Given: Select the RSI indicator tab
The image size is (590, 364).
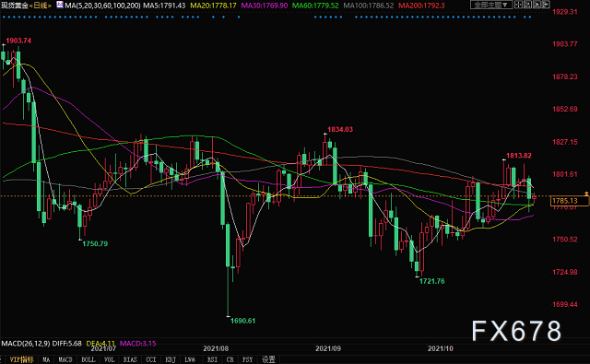Looking at the screenshot, I should pos(212,360).
